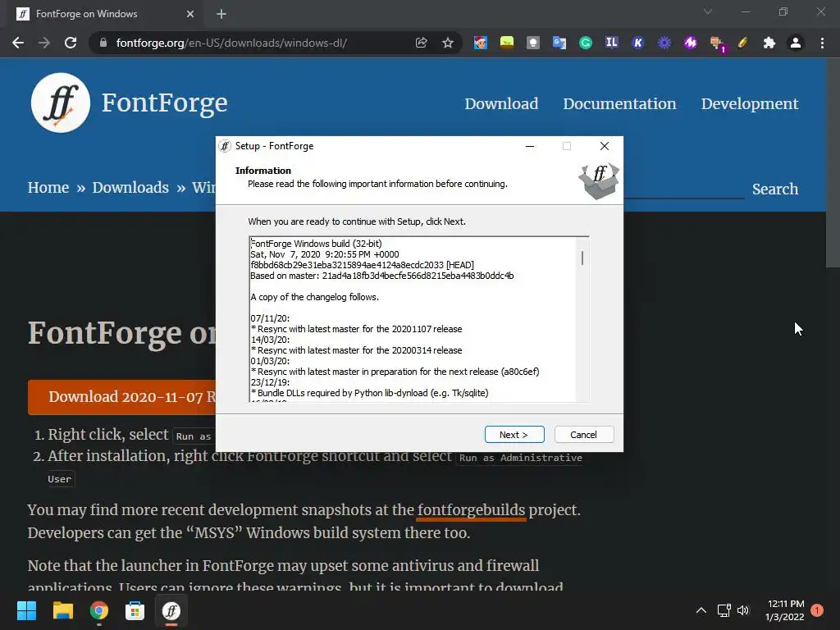Click the red notification badge in tray
This screenshot has height=630, width=840.
pyautogui.click(x=817, y=609)
